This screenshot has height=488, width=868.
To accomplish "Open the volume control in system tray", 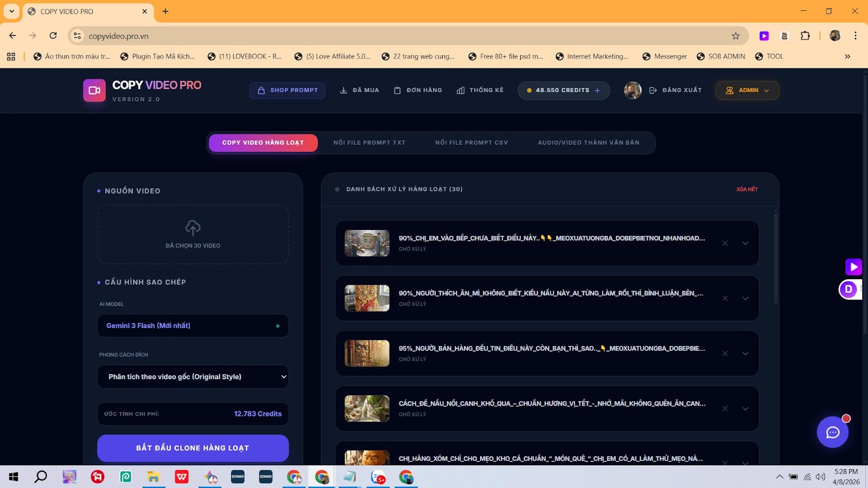I will pyautogui.click(x=820, y=477).
